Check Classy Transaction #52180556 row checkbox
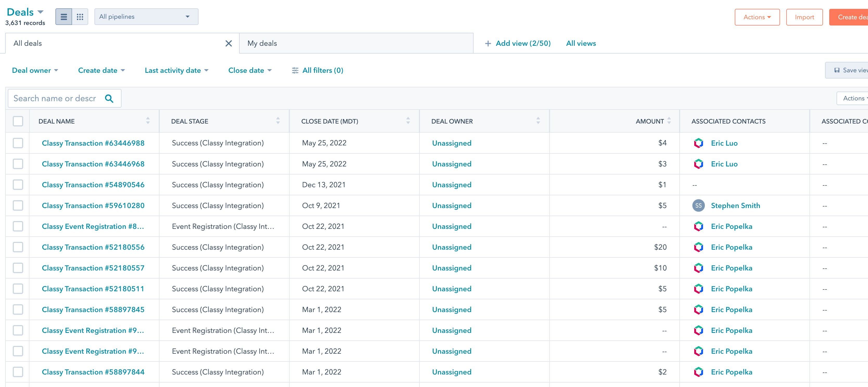 pos(18,247)
